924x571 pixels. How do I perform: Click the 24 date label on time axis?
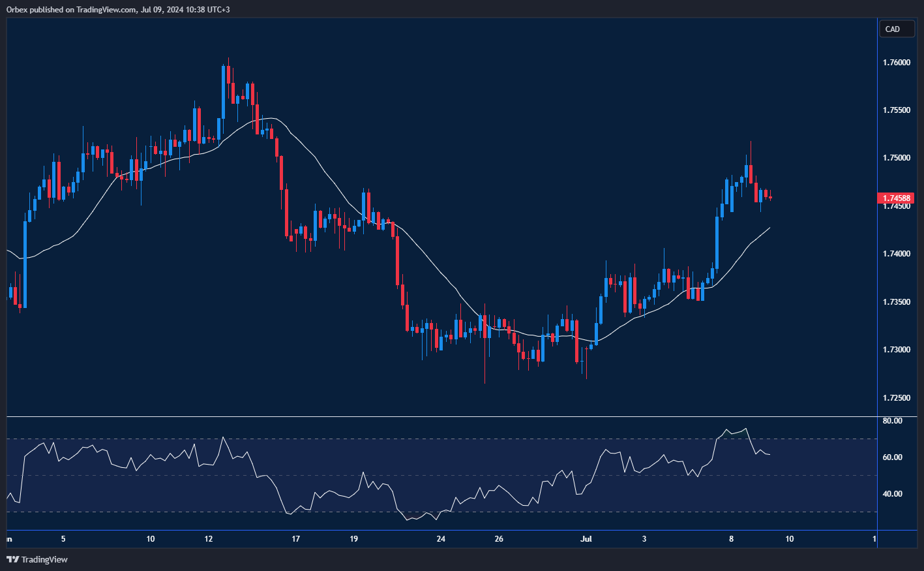[x=441, y=539]
